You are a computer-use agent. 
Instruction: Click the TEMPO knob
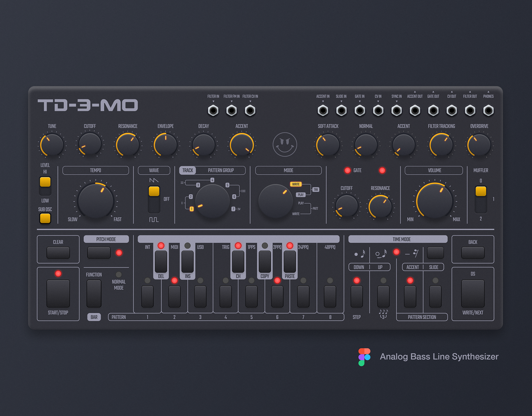click(x=96, y=201)
